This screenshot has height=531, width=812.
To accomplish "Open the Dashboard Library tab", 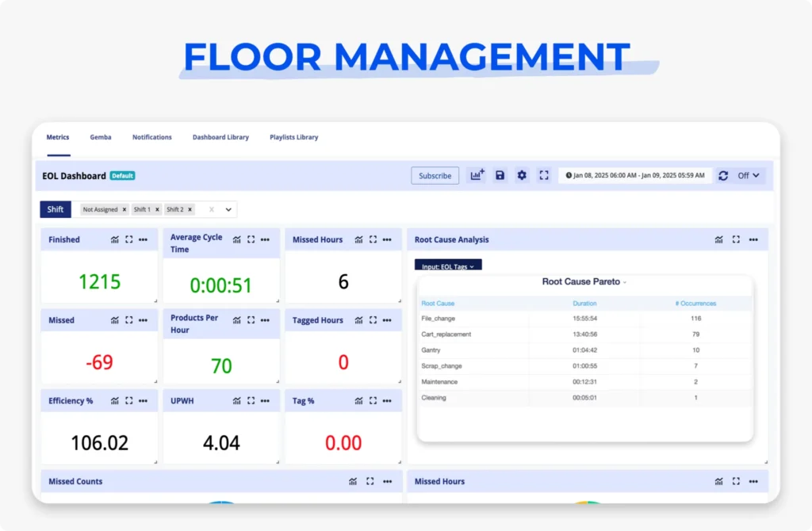I will point(220,136).
